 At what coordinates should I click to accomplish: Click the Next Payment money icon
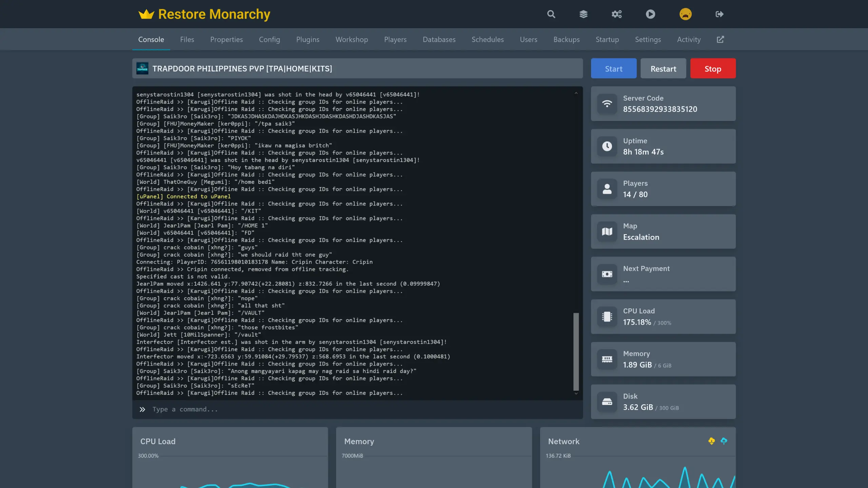(607, 274)
